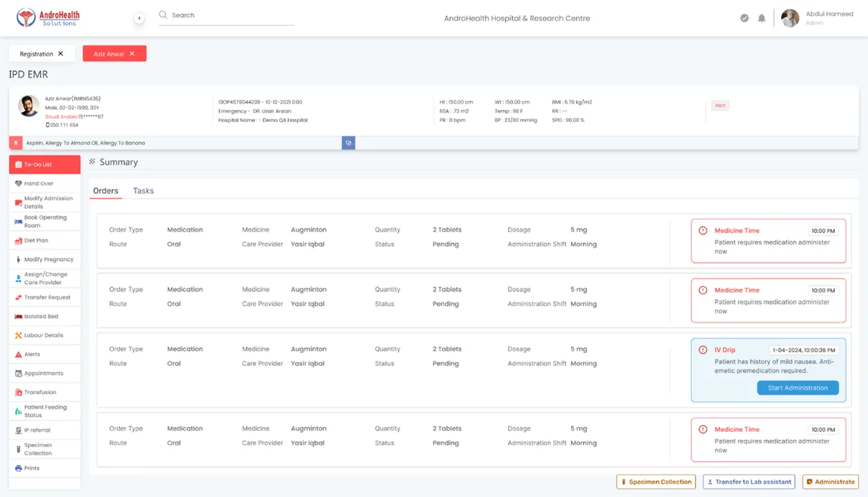
Task: Switch to the Orders tab
Action: click(x=106, y=191)
